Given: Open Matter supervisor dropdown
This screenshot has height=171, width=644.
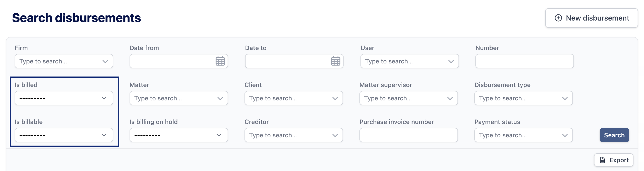Looking at the screenshot, I should [409, 98].
